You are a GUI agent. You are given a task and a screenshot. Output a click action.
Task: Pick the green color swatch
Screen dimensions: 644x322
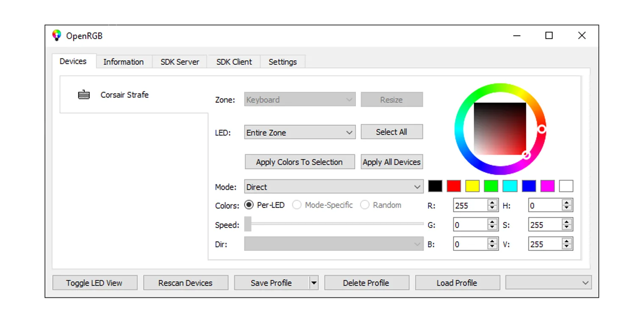click(x=491, y=186)
